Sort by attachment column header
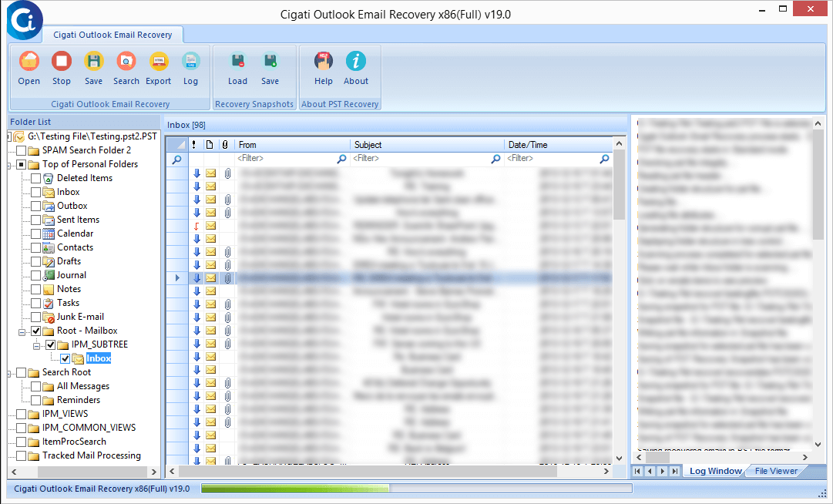Image resolution: width=833 pixels, height=504 pixels. tap(225, 144)
